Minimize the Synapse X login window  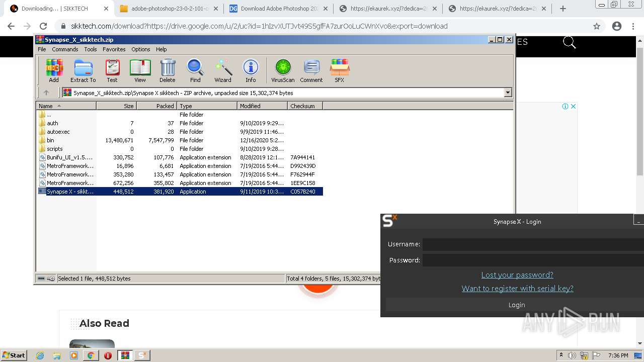pyautogui.click(x=638, y=220)
